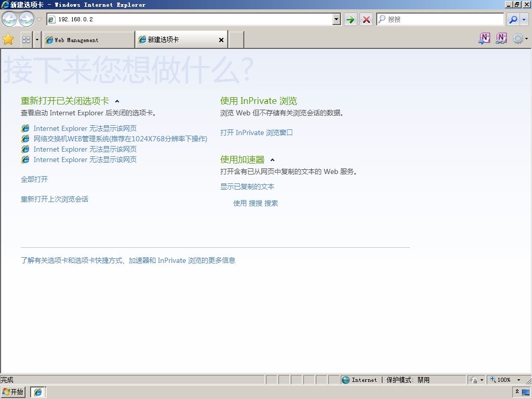
Task: Click the green Go arrow button
Action: click(351, 19)
